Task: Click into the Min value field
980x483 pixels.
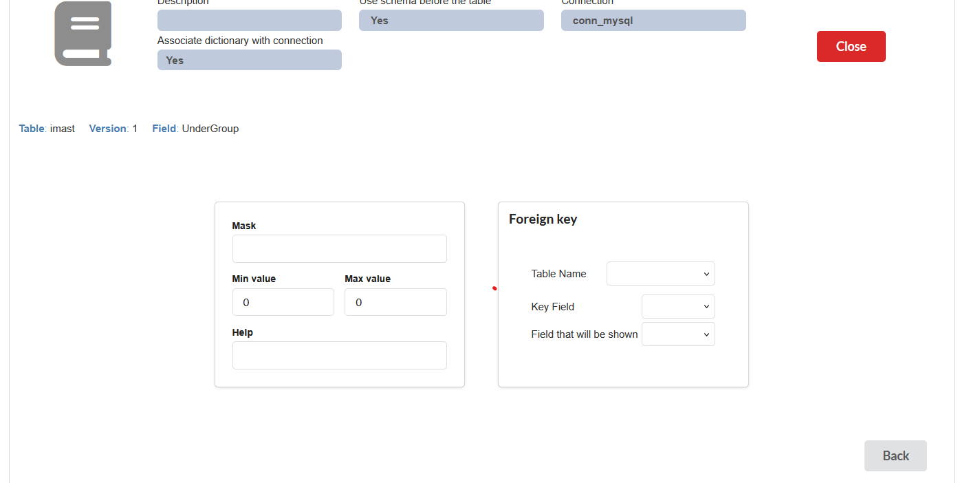Action: tap(283, 302)
